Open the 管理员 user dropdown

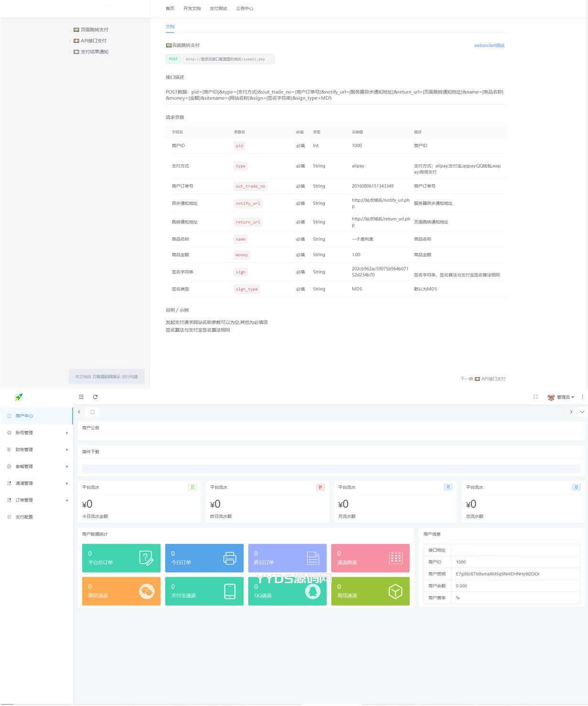point(561,397)
